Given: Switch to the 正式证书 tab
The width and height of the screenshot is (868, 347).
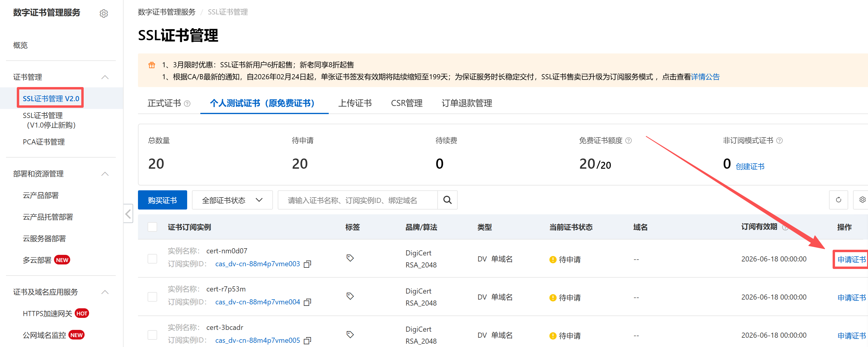Looking at the screenshot, I should pos(164,103).
